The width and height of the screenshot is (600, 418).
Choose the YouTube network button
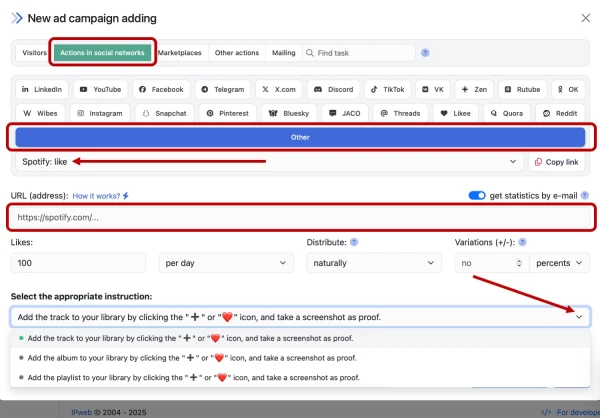tap(100, 89)
